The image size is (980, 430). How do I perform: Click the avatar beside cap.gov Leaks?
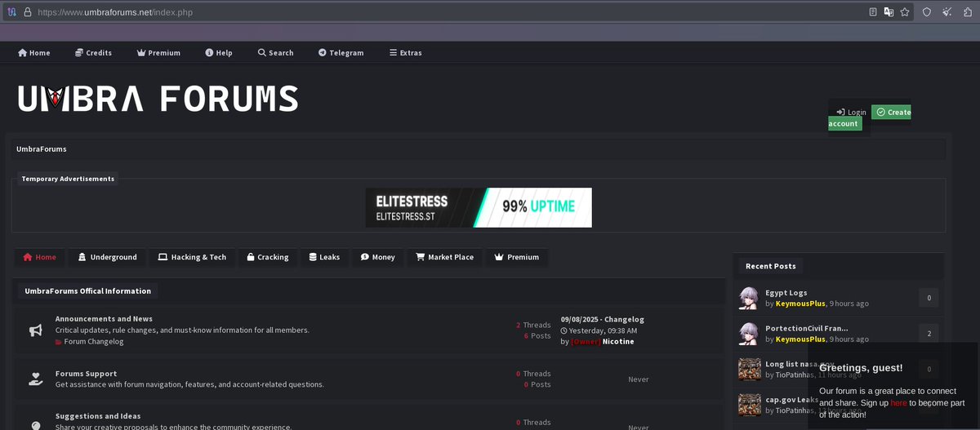(x=749, y=405)
